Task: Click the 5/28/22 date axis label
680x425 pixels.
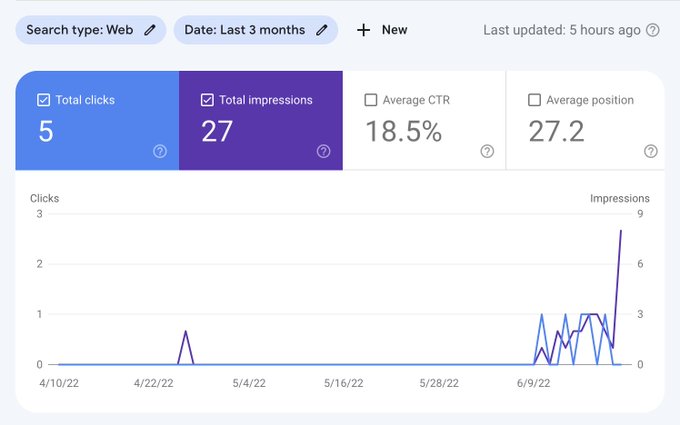Action: [439, 383]
